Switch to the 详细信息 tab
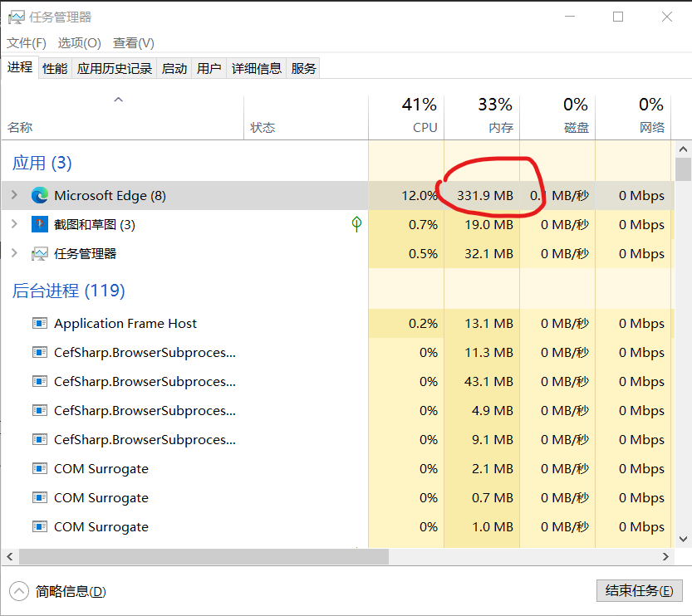Screen dimensions: 692x616 click(257, 69)
